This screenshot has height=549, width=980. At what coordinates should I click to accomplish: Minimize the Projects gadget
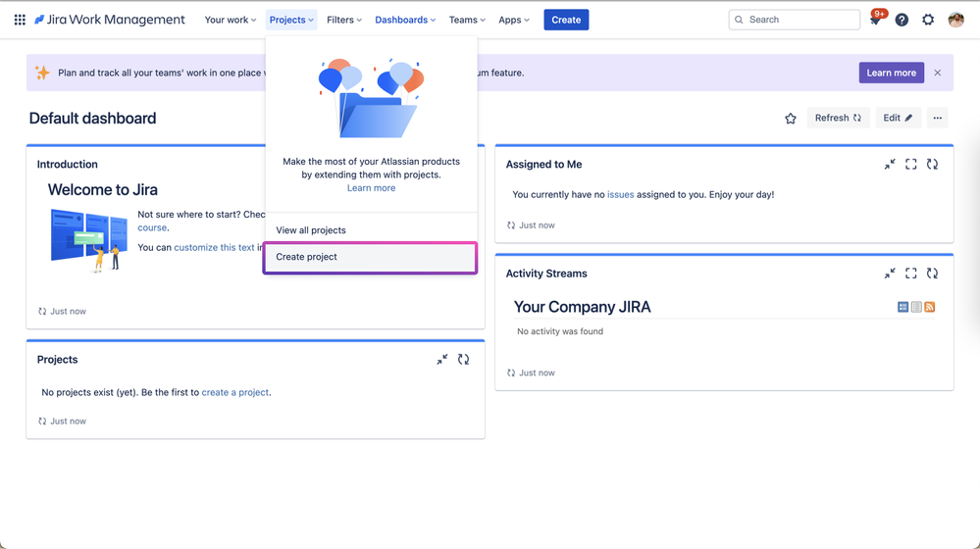tap(442, 360)
